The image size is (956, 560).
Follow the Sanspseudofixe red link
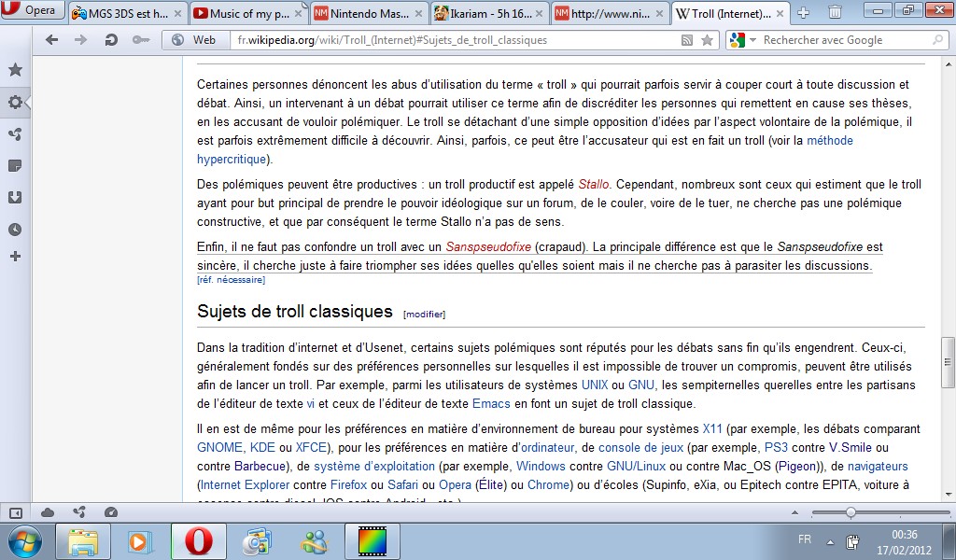click(488, 247)
